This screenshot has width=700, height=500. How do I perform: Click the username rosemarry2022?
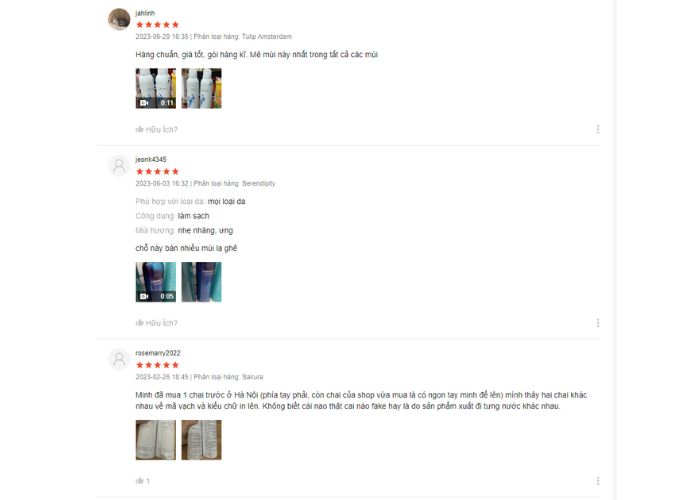pos(158,353)
